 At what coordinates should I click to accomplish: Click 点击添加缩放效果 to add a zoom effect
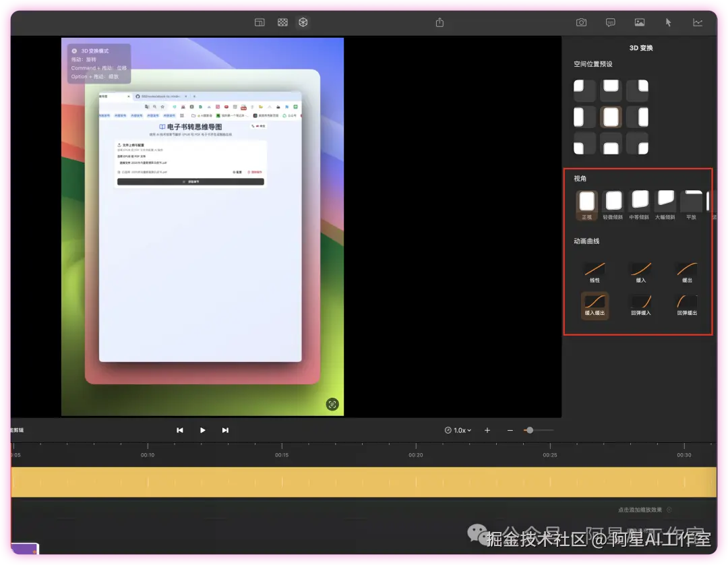(640, 510)
